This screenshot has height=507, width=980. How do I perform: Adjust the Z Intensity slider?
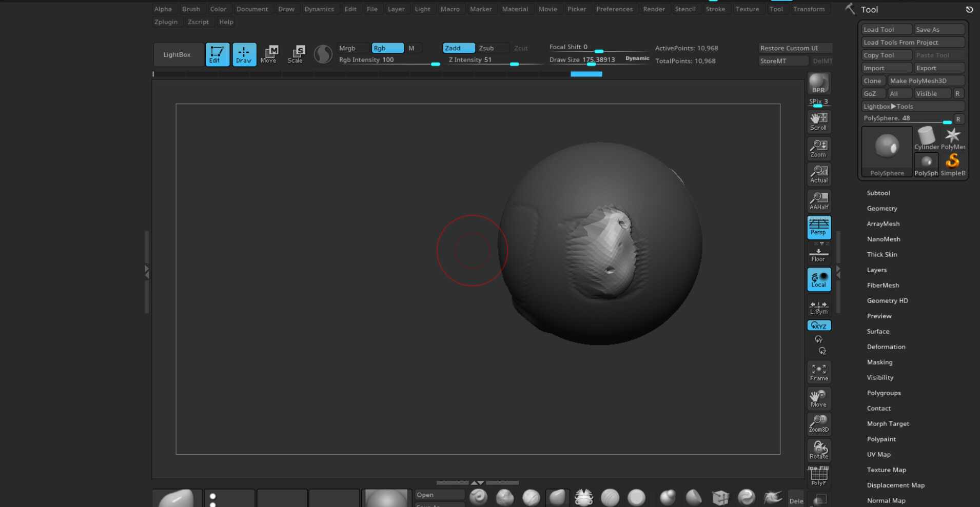pyautogui.click(x=494, y=60)
